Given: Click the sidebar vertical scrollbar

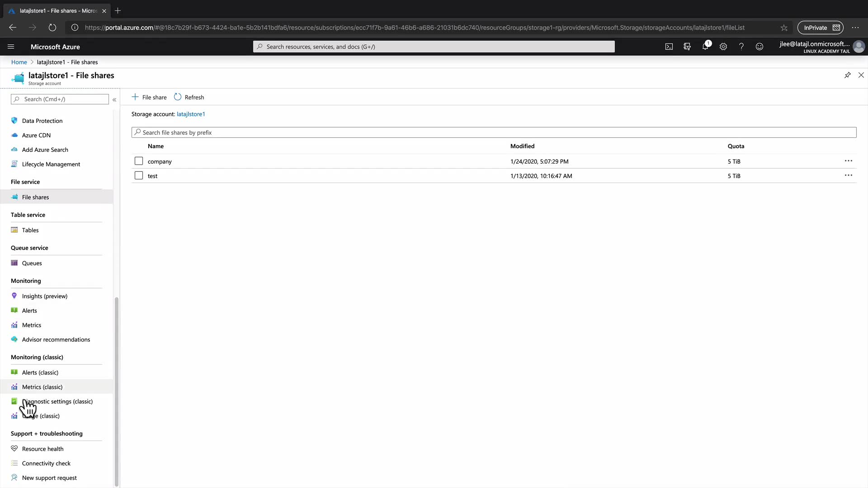Looking at the screenshot, I should [x=116, y=389].
